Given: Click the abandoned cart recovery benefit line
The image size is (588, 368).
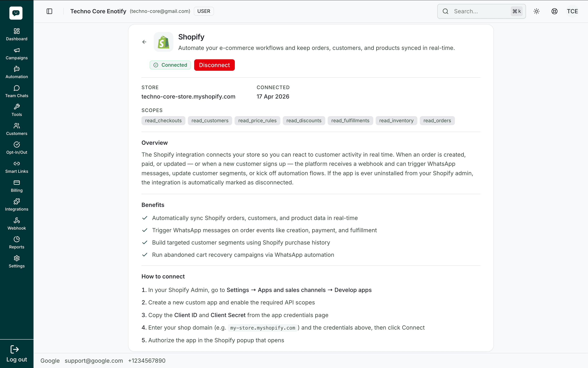Looking at the screenshot, I should coord(243,255).
